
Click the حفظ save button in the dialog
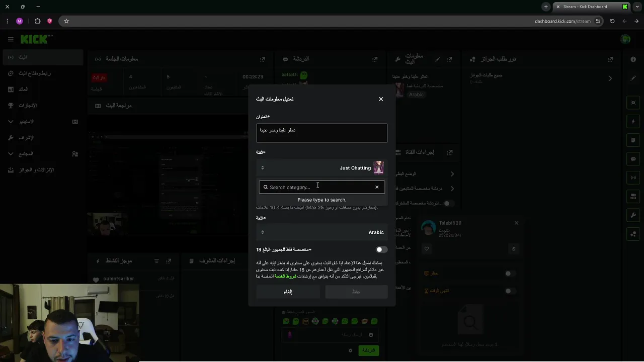[356, 292]
